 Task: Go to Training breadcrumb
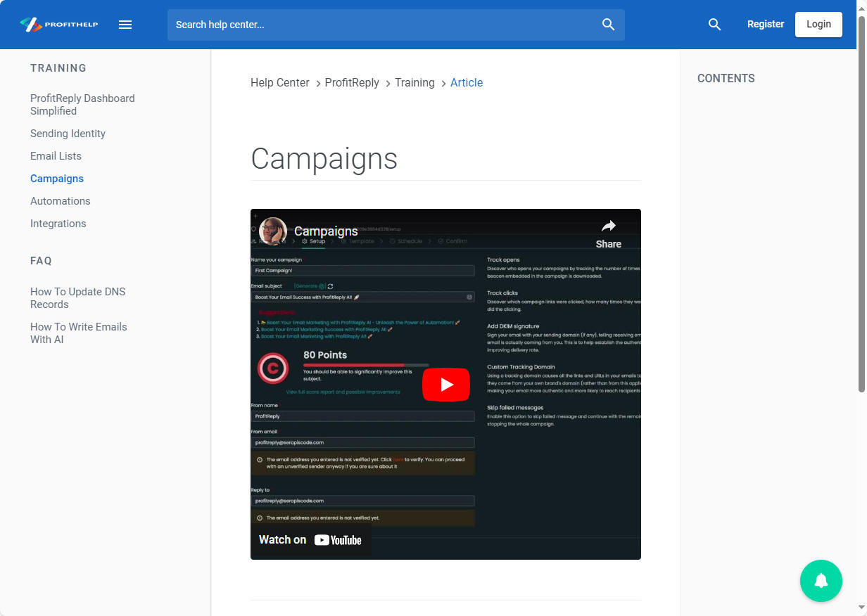click(x=414, y=83)
